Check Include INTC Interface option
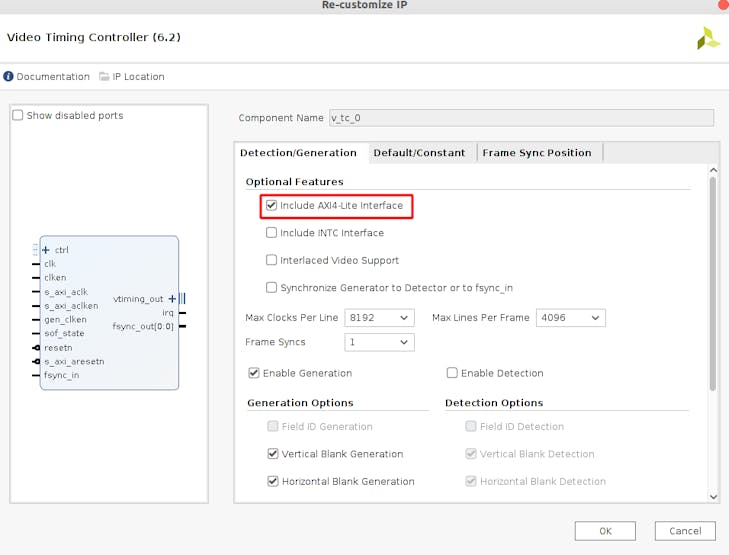This screenshot has height=555, width=729. coord(272,233)
